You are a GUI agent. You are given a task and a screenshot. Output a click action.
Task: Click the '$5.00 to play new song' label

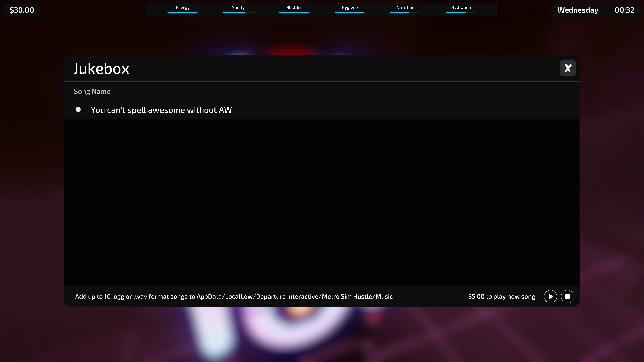[501, 296]
